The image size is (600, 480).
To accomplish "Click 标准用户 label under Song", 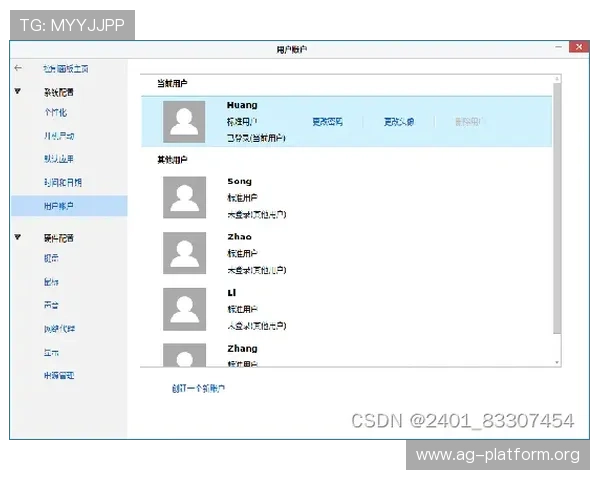I will [x=243, y=198].
